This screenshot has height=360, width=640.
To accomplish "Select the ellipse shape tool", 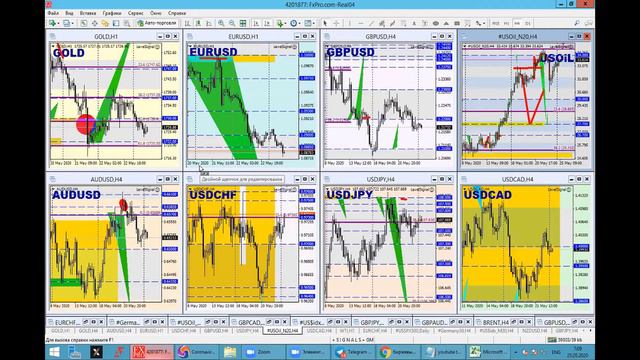I will [436, 23].
